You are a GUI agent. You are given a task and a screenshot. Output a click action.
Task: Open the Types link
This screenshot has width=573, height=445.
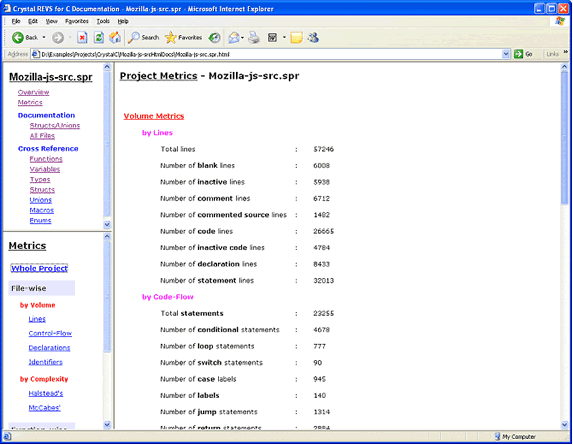[x=40, y=179]
